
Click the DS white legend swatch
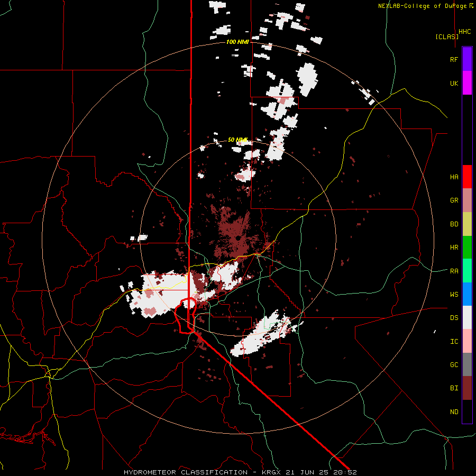pyautogui.click(x=467, y=317)
